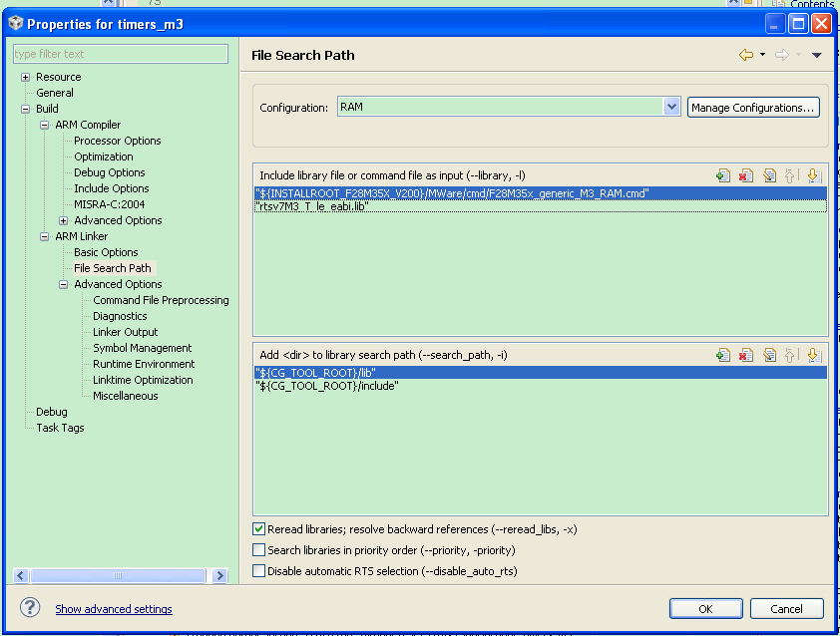Expand compiler Advanced Options node

(63, 220)
